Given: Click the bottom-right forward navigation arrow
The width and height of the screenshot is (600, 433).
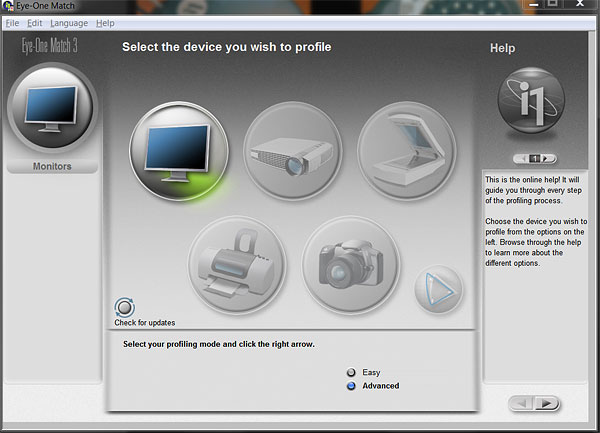Looking at the screenshot, I should (546, 403).
